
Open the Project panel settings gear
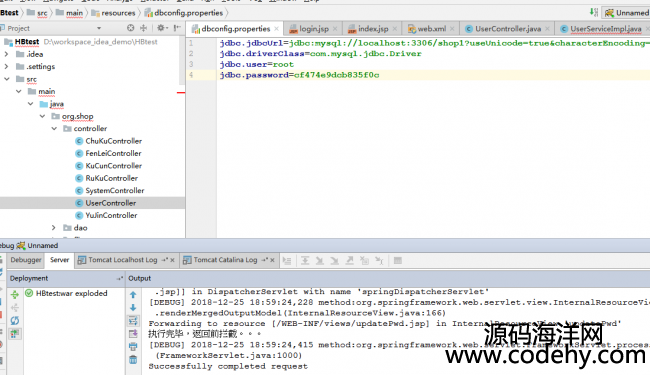[x=160, y=28]
